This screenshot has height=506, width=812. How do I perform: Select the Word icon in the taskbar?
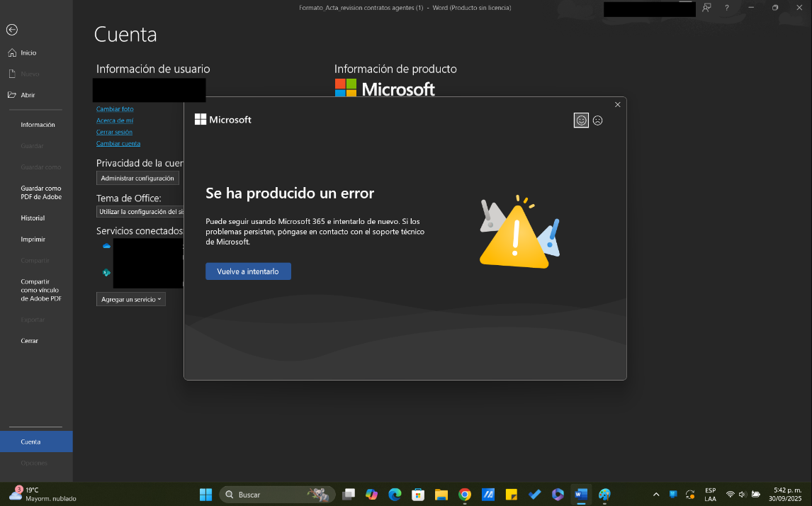click(580, 494)
